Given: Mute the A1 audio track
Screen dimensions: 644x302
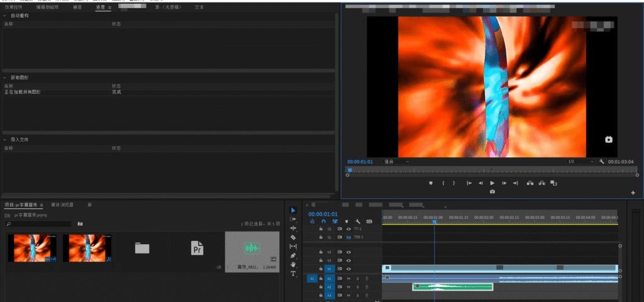Looking at the screenshot, I should click(x=348, y=278).
